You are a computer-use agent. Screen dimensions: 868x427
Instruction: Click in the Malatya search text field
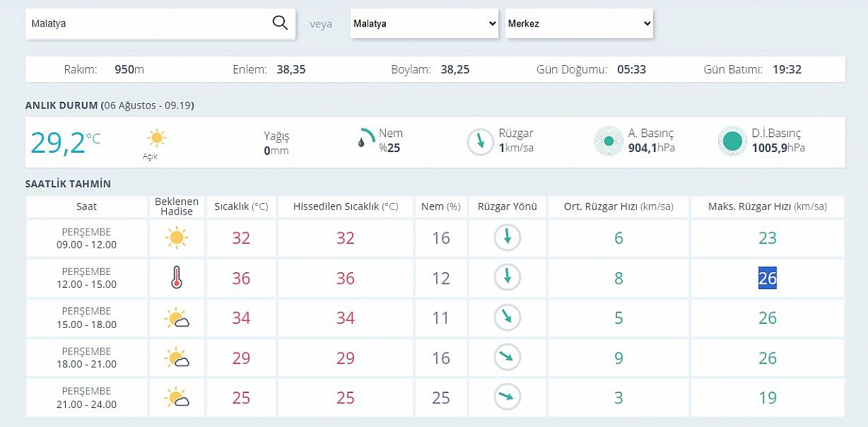149,23
